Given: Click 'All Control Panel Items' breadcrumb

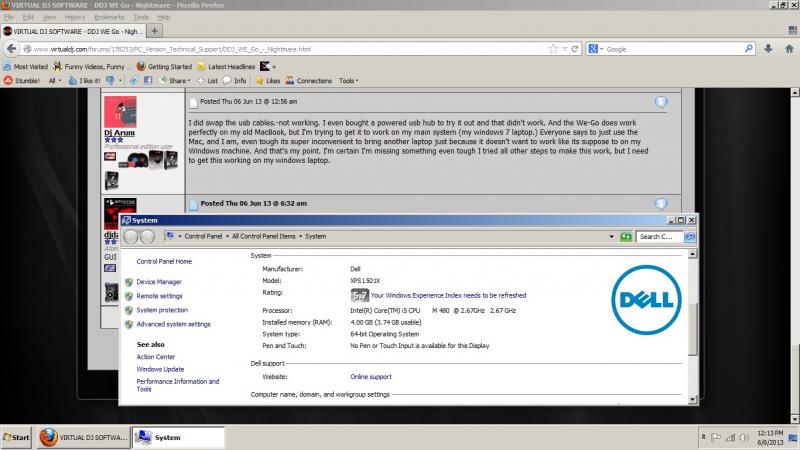Looking at the screenshot, I should point(263,236).
